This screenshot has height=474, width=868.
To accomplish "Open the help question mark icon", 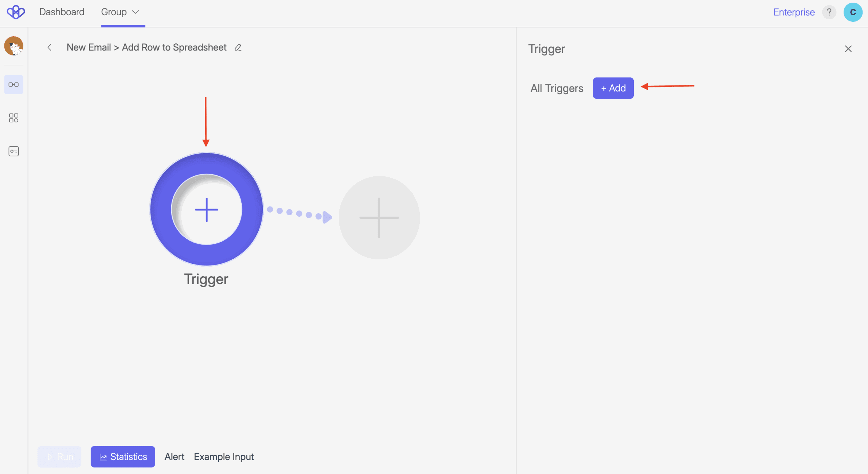I will [x=829, y=12].
